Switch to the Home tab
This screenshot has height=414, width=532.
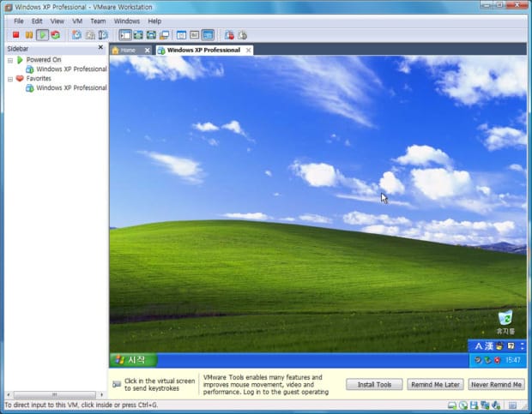click(127, 50)
